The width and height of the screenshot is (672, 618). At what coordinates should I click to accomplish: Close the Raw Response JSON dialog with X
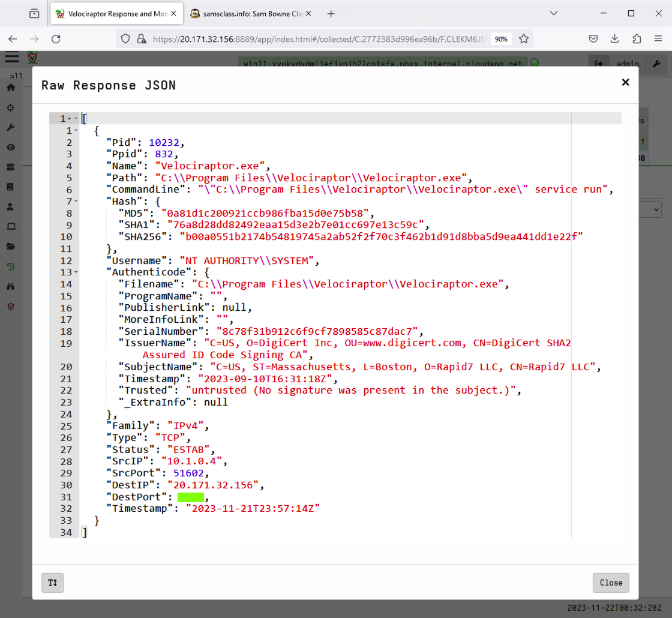625,82
